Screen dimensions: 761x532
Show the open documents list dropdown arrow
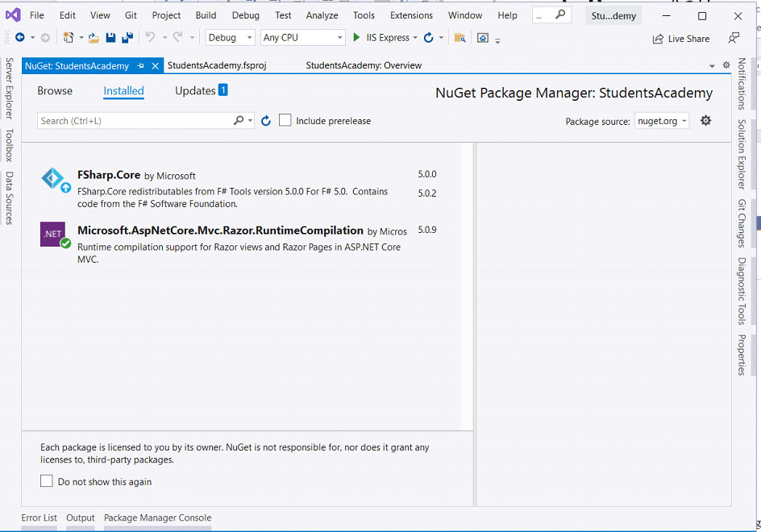pyautogui.click(x=712, y=65)
